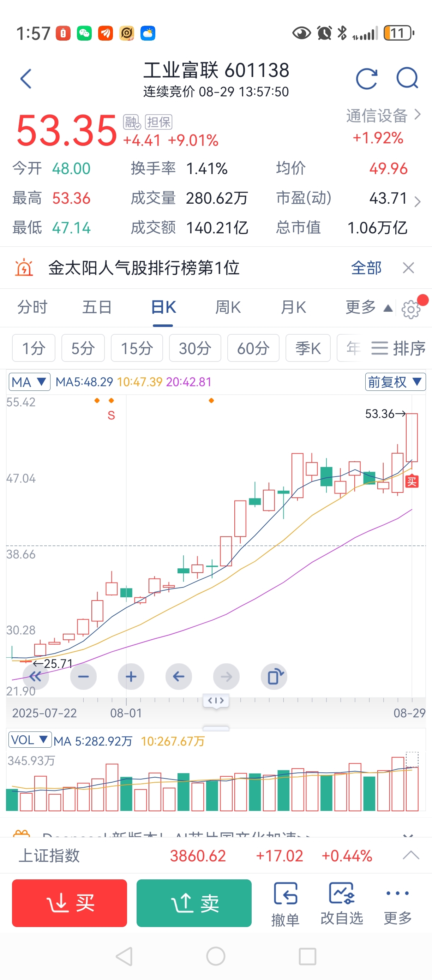Open the MA indicator dropdown

pyautogui.click(x=29, y=382)
